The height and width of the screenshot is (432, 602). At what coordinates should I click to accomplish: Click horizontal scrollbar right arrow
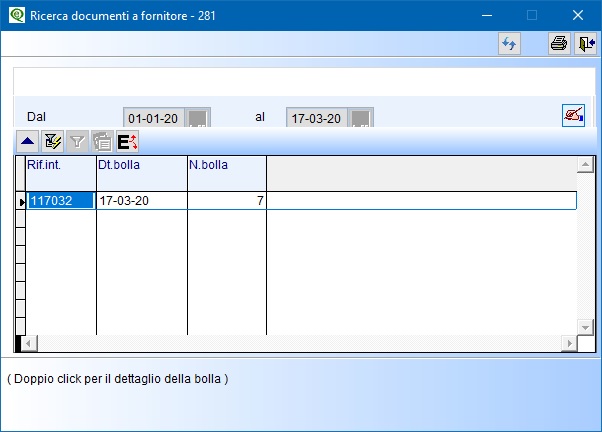click(x=569, y=343)
